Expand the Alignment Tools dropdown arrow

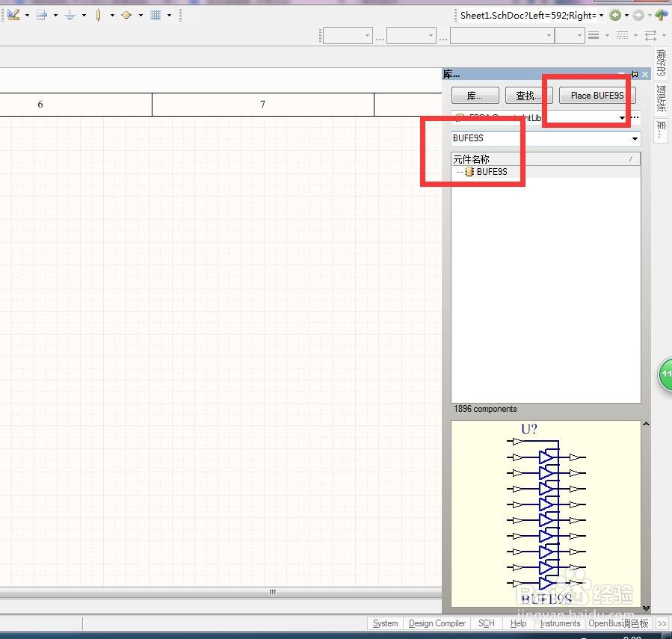click(55, 16)
